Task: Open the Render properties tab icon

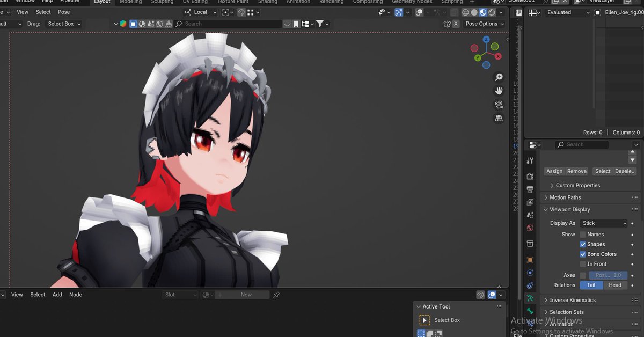Action: (530, 176)
